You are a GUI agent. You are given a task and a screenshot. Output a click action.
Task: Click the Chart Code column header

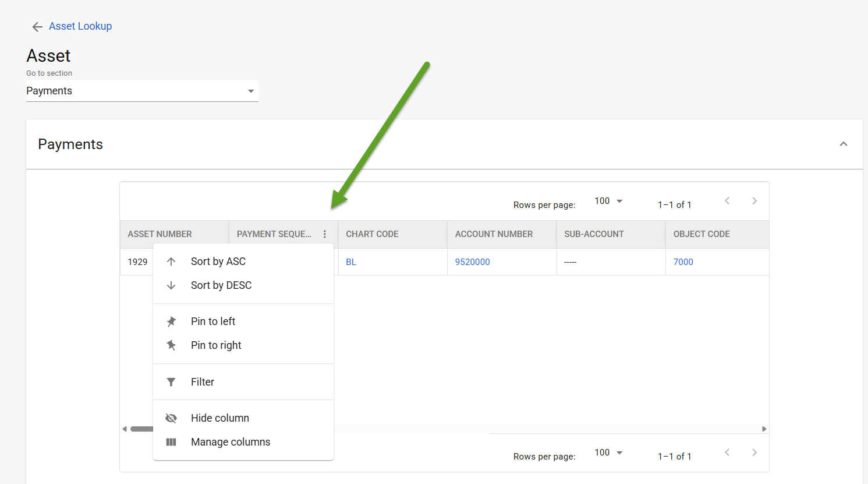(x=372, y=234)
